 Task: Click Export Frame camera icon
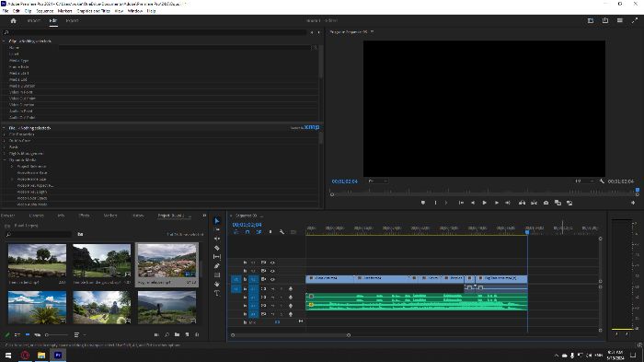point(546,203)
